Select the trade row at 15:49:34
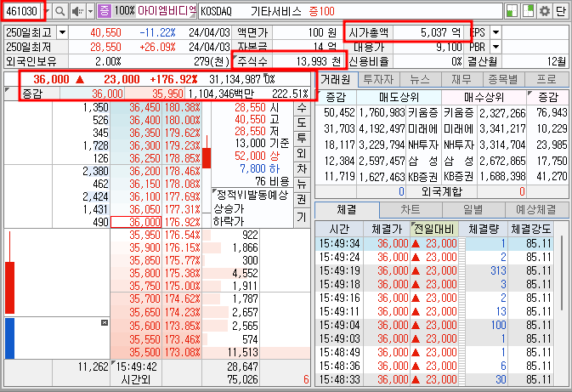 pyautogui.click(x=434, y=243)
